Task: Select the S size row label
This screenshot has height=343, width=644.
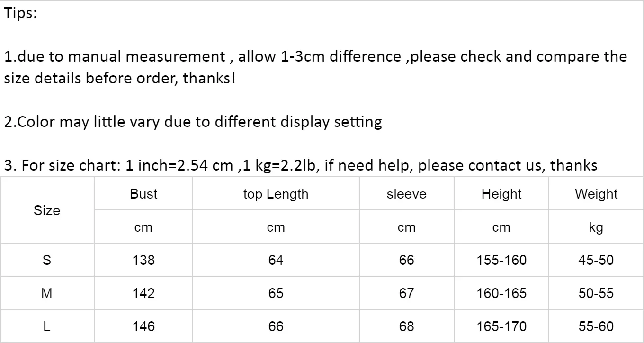Action: point(47,260)
